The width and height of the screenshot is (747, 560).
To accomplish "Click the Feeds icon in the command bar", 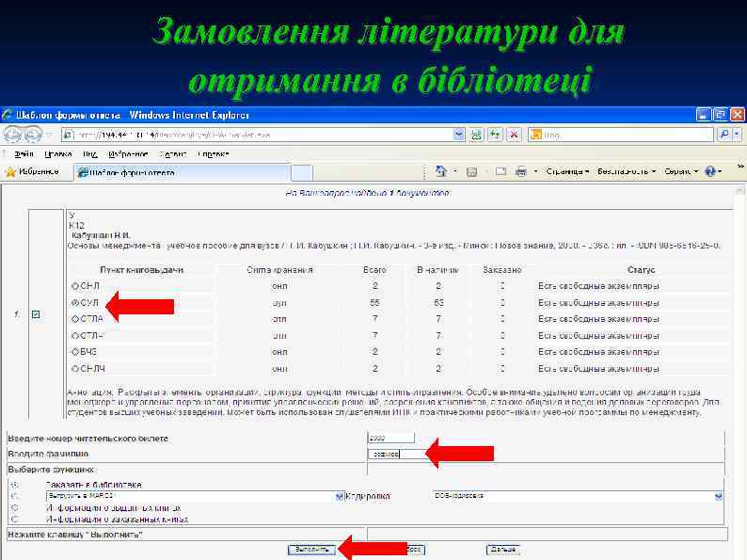I will 471,171.
